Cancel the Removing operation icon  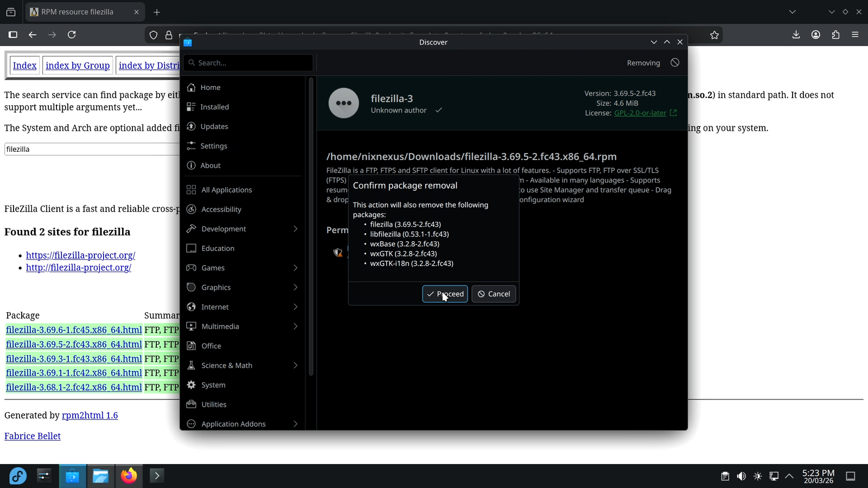(675, 63)
